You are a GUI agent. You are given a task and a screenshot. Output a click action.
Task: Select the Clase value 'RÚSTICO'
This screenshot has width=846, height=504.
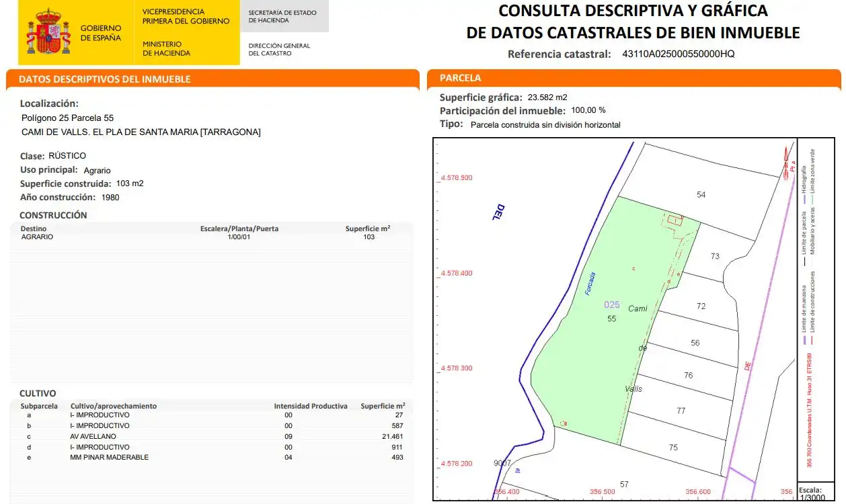click(x=67, y=156)
